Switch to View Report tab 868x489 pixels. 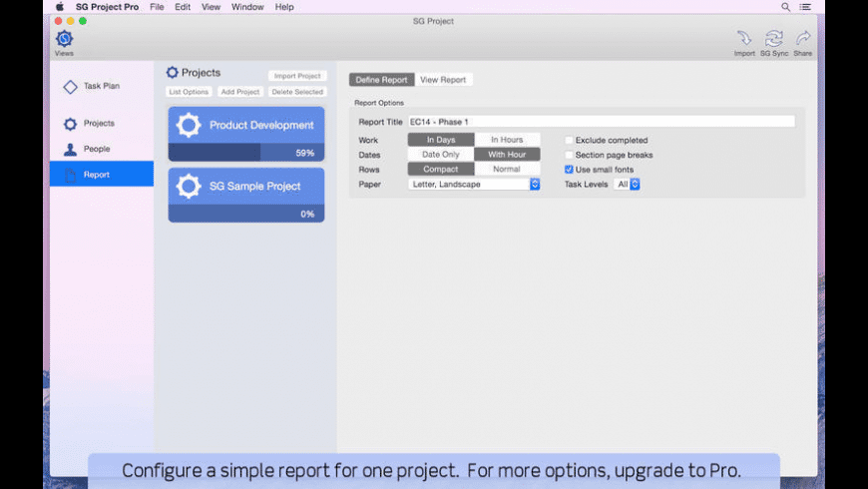443,80
